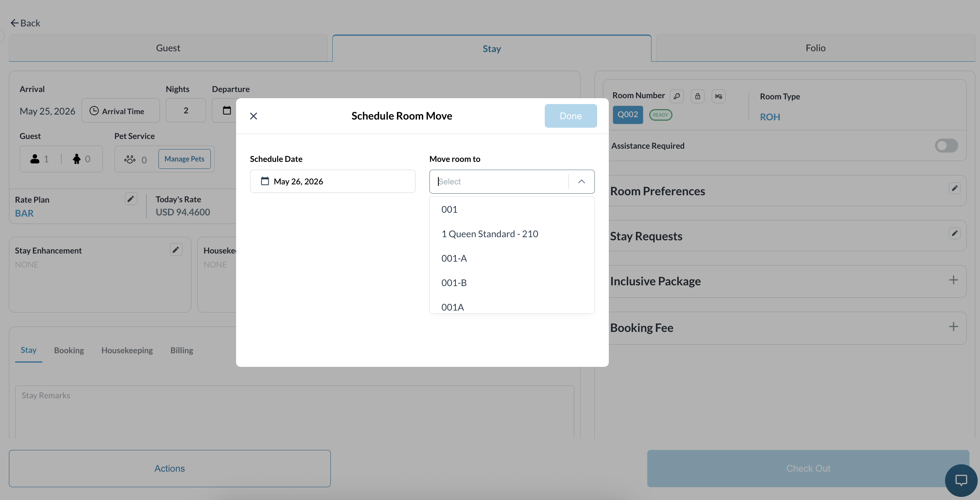The image size is (980, 500).
Task: Set the Arrival Time field
Action: pyautogui.click(x=121, y=111)
